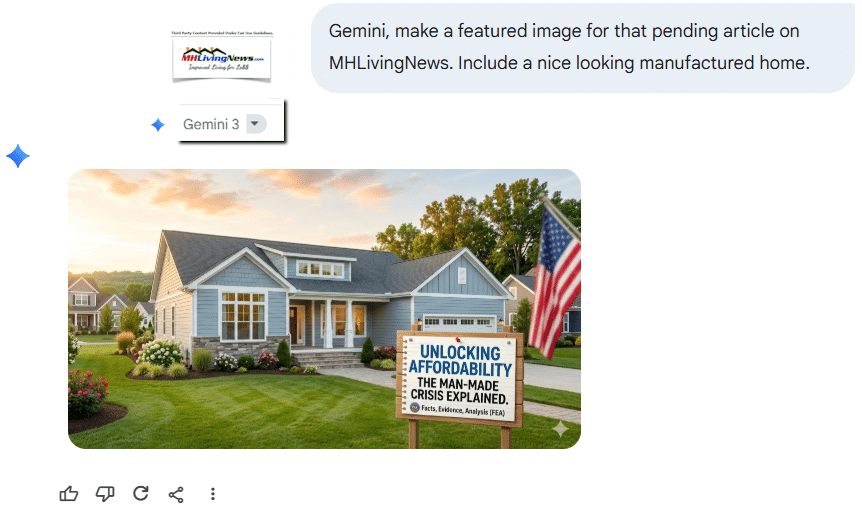Click the sparkle watermark on generated image
The width and height of the screenshot is (862, 513).
(560, 428)
